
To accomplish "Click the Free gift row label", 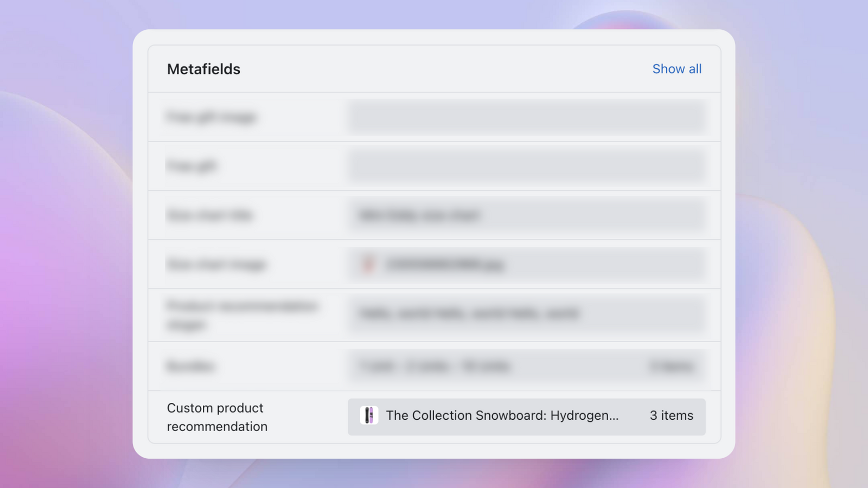I will click(x=192, y=166).
